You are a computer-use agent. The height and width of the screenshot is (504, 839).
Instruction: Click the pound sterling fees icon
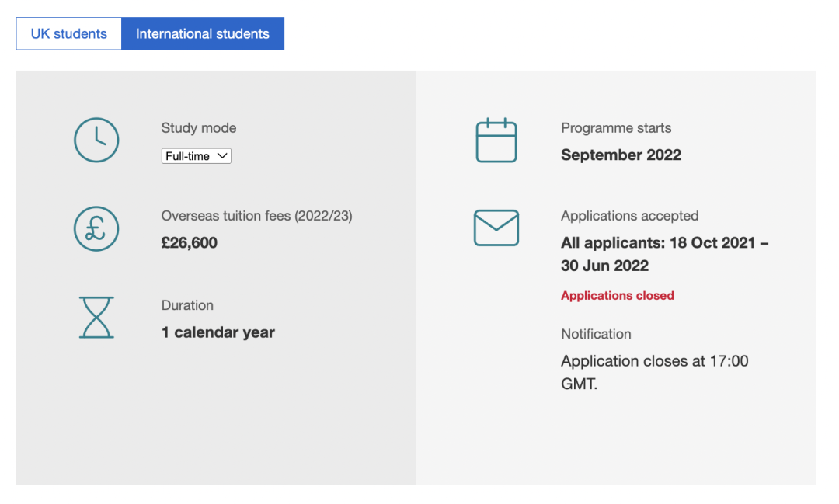pyautogui.click(x=96, y=229)
